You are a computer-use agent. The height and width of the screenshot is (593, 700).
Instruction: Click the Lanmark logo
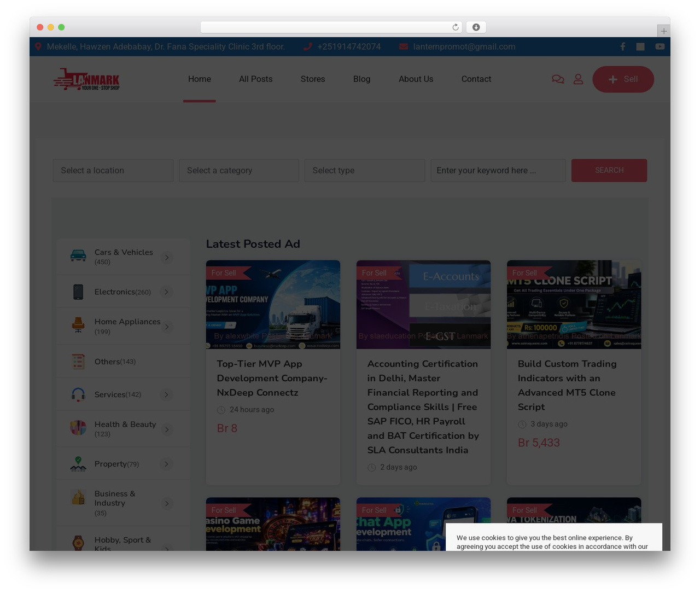pos(86,79)
